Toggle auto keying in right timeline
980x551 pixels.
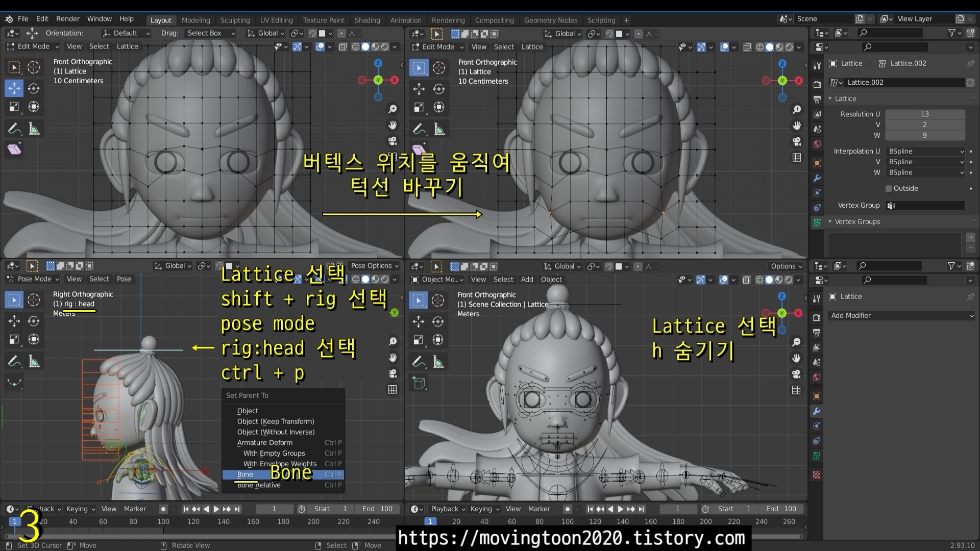[x=567, y=509]
